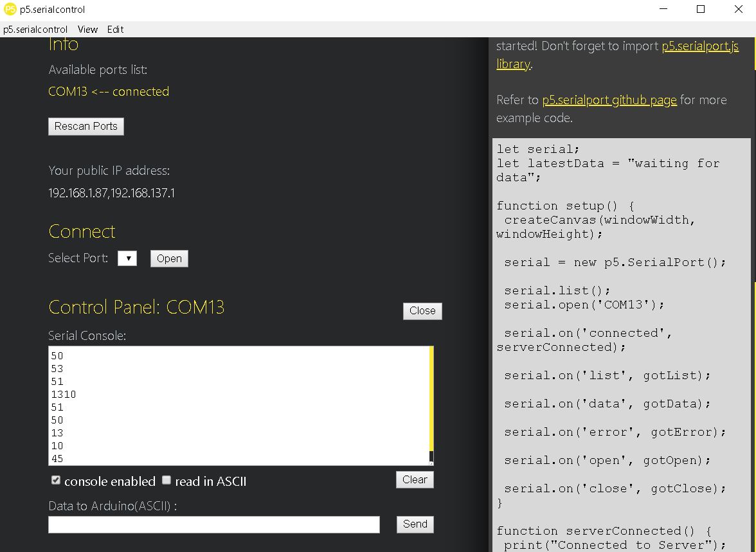
Task: Open the p5.serialcontrol menu
Action: (35, 30)
